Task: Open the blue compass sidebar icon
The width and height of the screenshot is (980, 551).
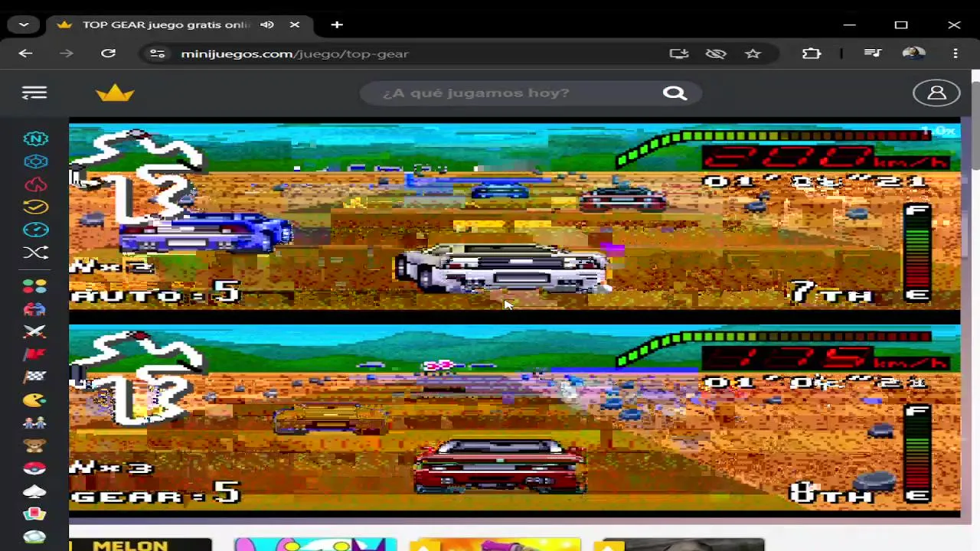Action: click(x=35, y=230)
